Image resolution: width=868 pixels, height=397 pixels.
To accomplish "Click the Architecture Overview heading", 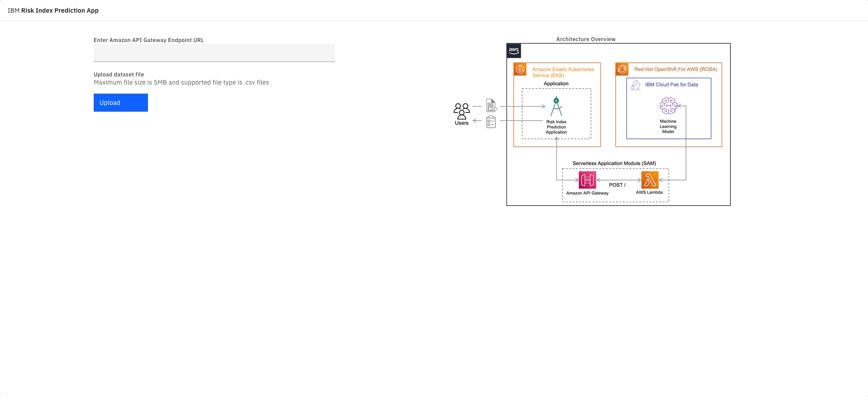I will [x=586, y=39].
